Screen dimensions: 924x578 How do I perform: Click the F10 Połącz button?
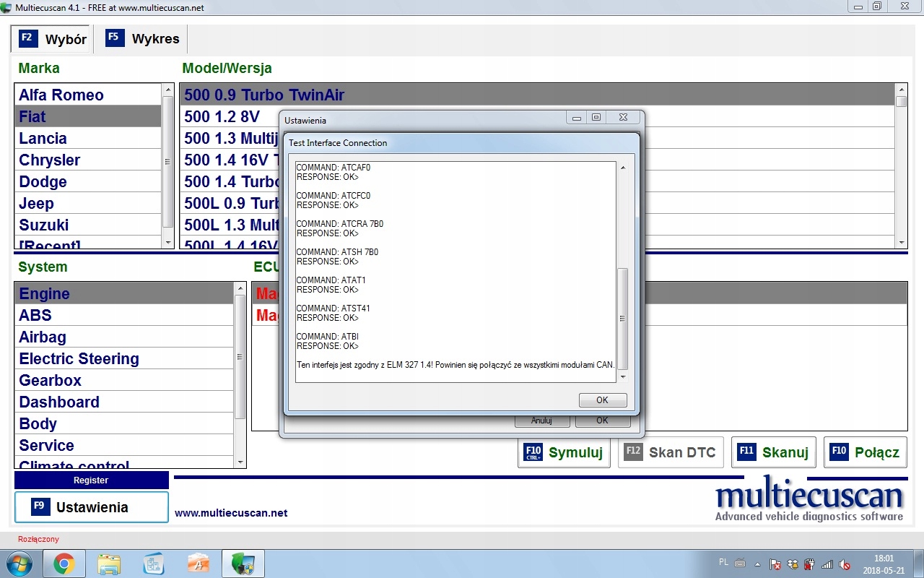pyautogui.click(x=865, y=452)
